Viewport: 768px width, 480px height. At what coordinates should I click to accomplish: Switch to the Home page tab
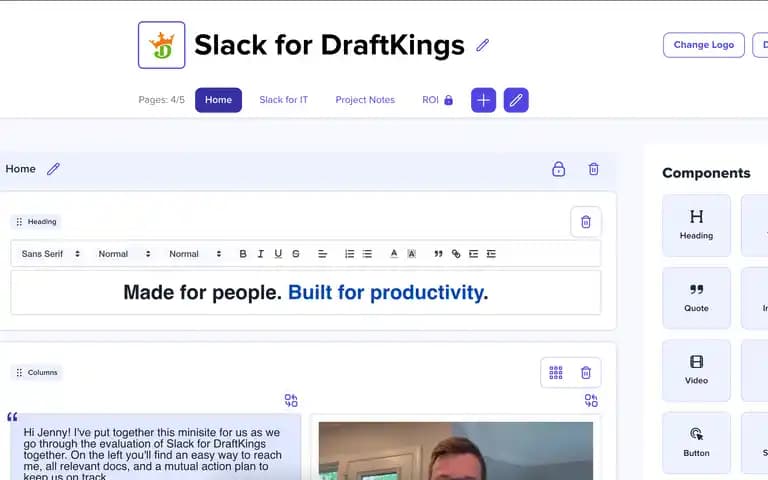(218, 100)
